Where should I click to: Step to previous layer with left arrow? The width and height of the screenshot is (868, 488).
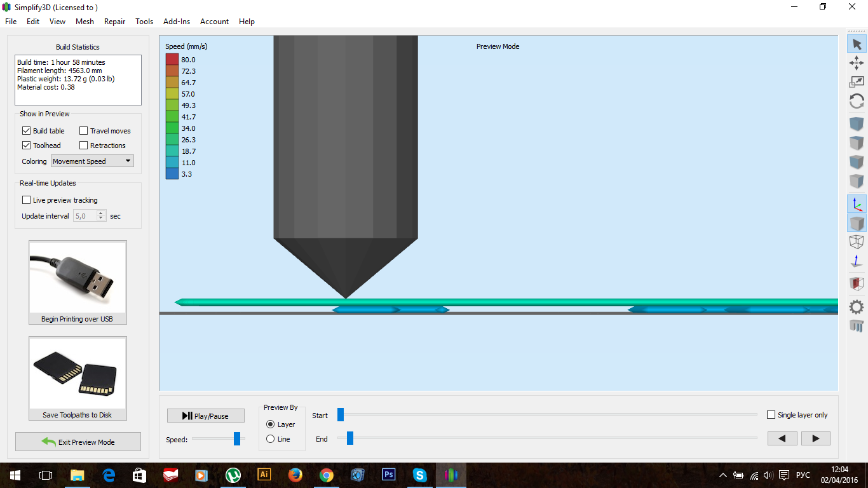click(x=782, y=438)
